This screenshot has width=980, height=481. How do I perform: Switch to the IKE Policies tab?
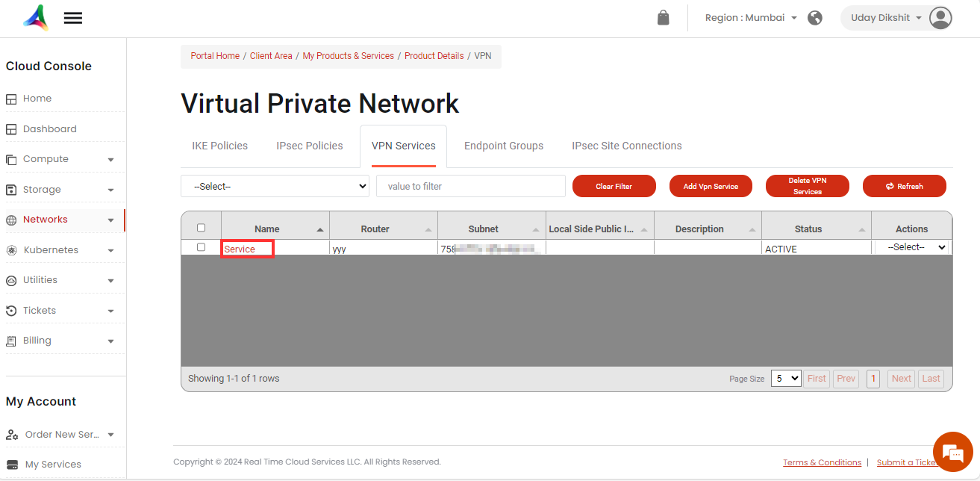tap(219, 146)
